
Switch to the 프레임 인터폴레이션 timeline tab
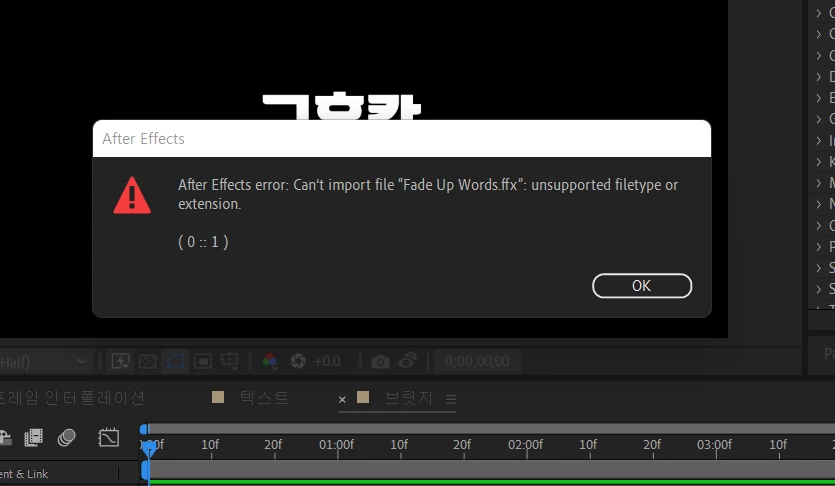click(72, 398)
